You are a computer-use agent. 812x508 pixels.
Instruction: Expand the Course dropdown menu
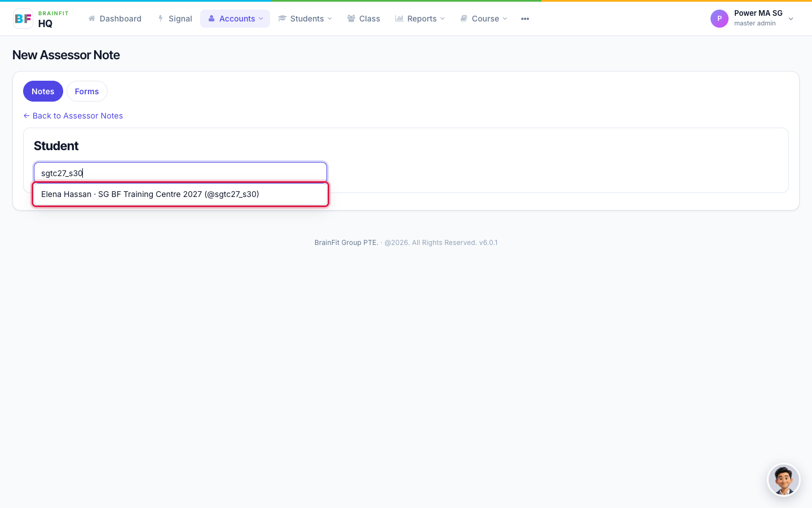[x=484, y=19]
